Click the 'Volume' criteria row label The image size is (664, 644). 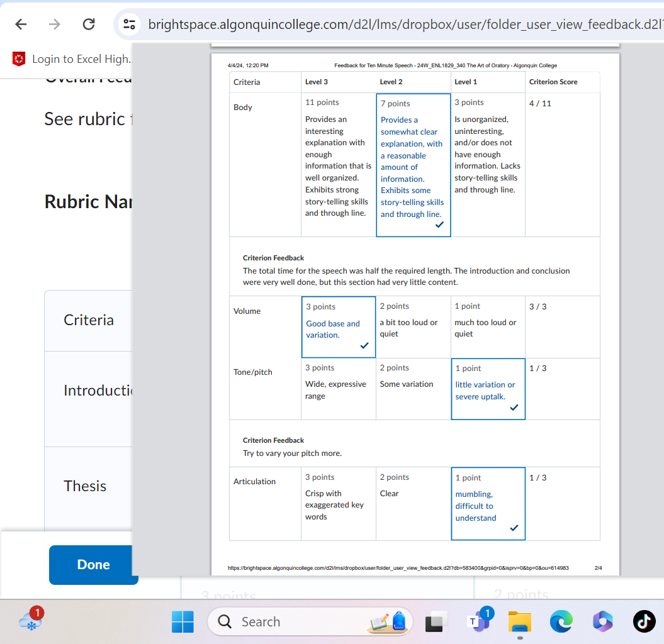(x=247, y=311)
